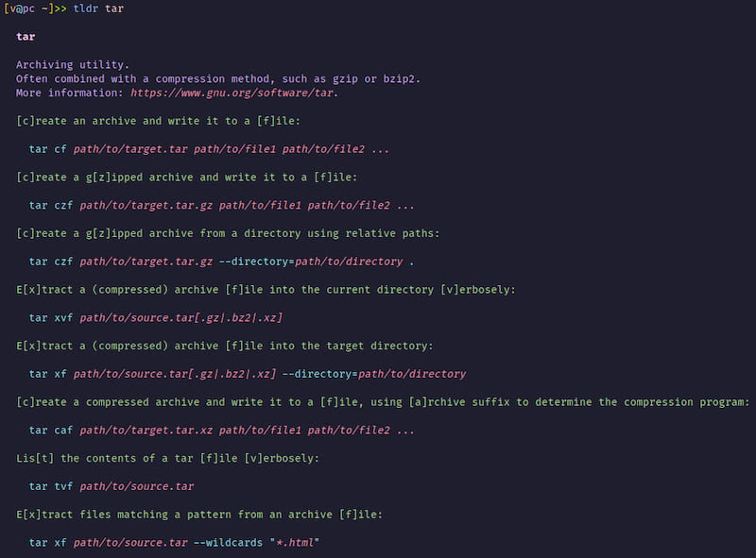Click 'path/to/target.tar' in the cf example

(130, 149)
